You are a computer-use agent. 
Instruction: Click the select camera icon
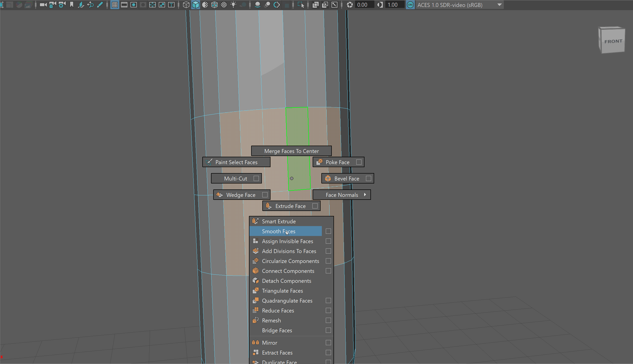pos(43,5)
